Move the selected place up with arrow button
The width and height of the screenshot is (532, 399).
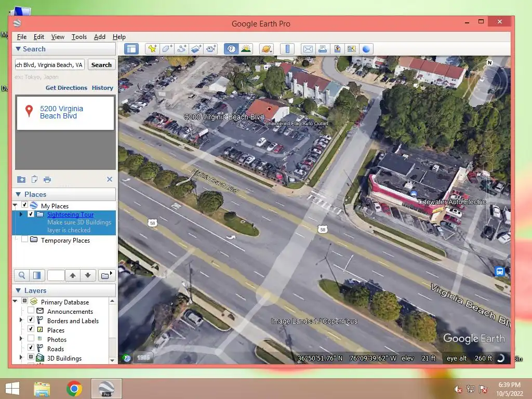pos(73,275)
